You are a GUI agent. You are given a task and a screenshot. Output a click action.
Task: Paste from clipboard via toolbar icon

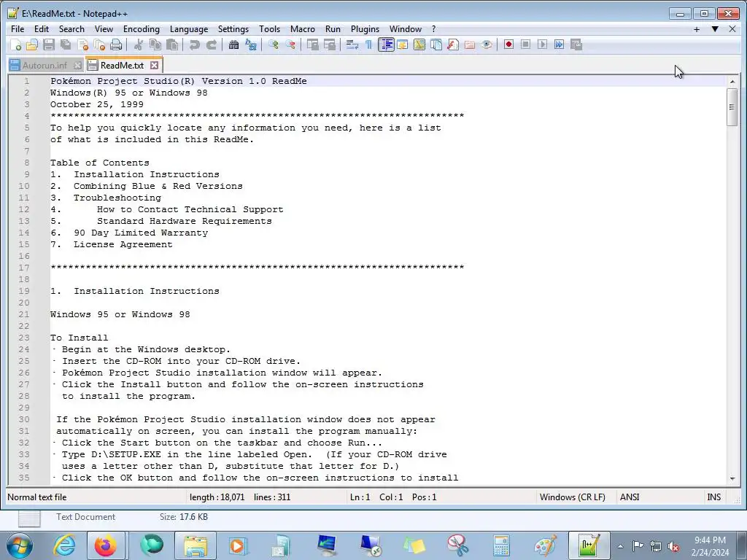pyautogui.click(x=172, y=44)
